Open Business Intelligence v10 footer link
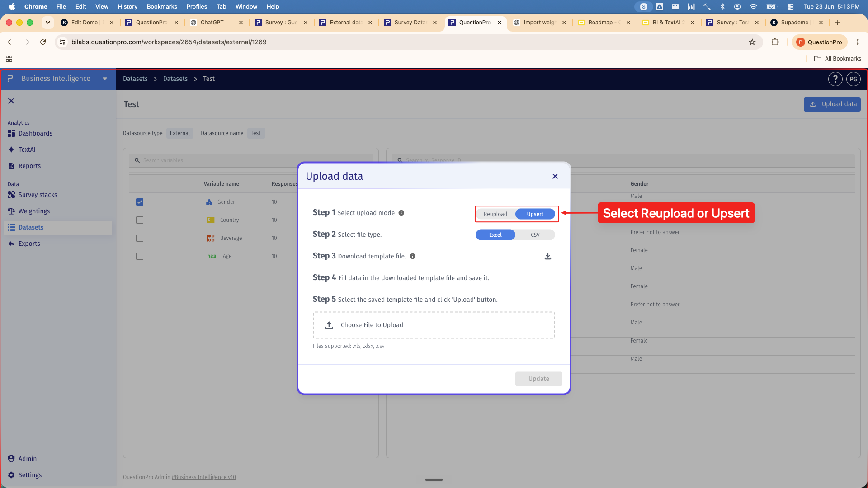 point(204,477)
